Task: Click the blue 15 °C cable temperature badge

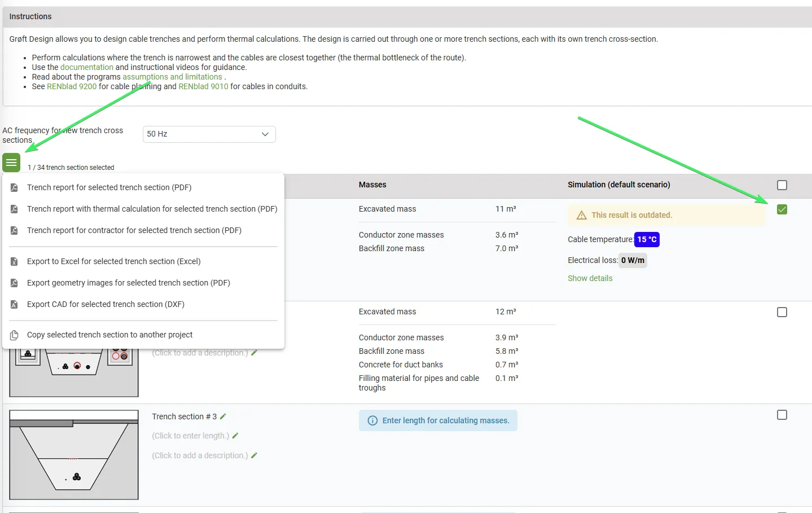Action: click(x=647, y=239)
